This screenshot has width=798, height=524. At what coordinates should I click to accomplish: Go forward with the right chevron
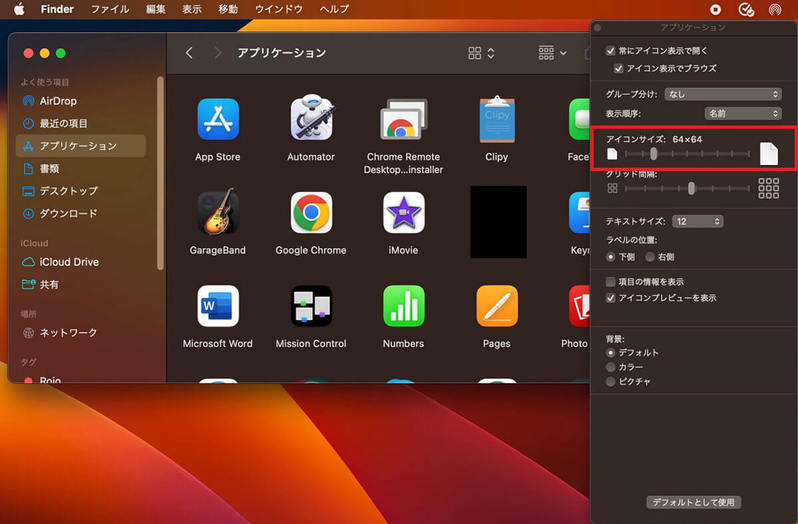click(218, 52)
